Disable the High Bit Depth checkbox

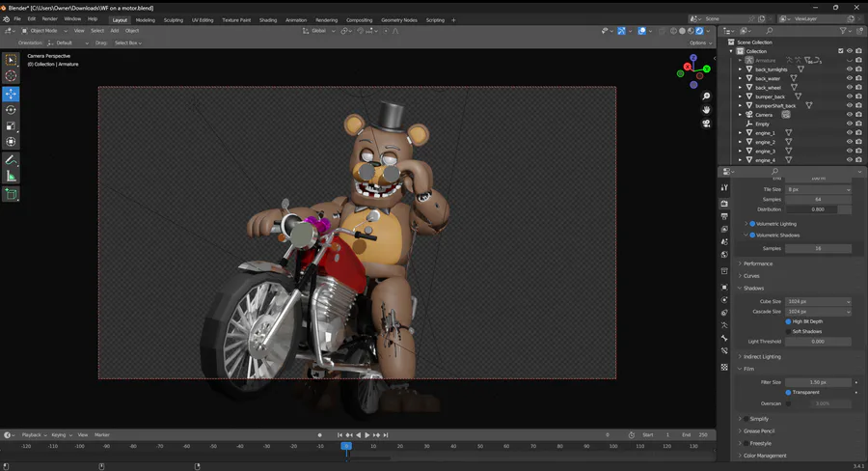pos(788,321)
